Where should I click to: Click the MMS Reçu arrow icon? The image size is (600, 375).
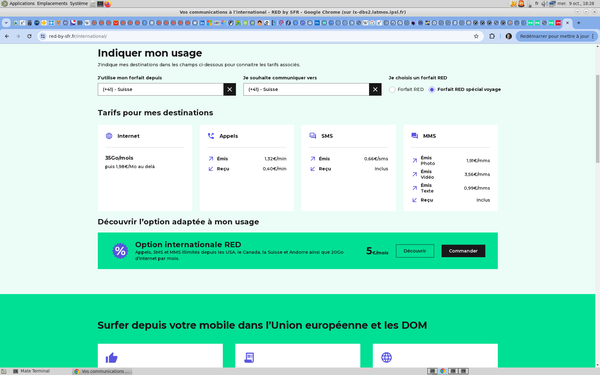[414, 200]
